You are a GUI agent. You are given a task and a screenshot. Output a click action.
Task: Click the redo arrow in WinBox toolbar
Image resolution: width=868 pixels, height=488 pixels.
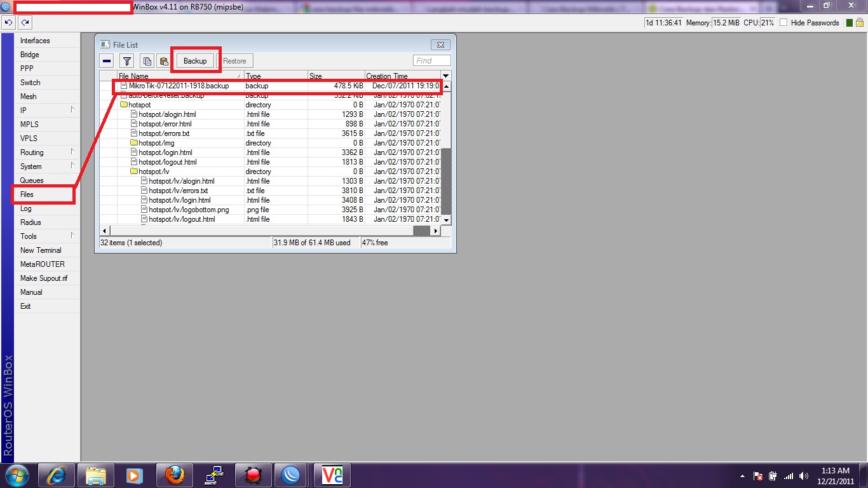[25, 22]
